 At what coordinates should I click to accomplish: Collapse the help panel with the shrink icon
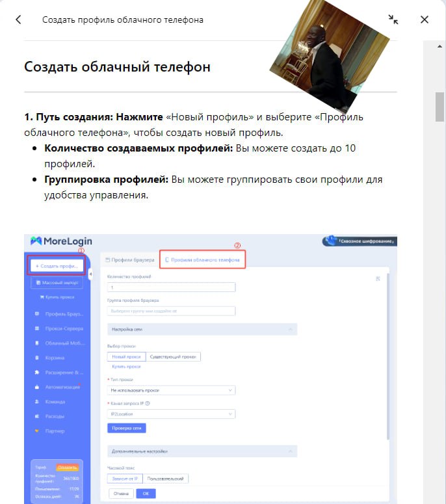393,20
